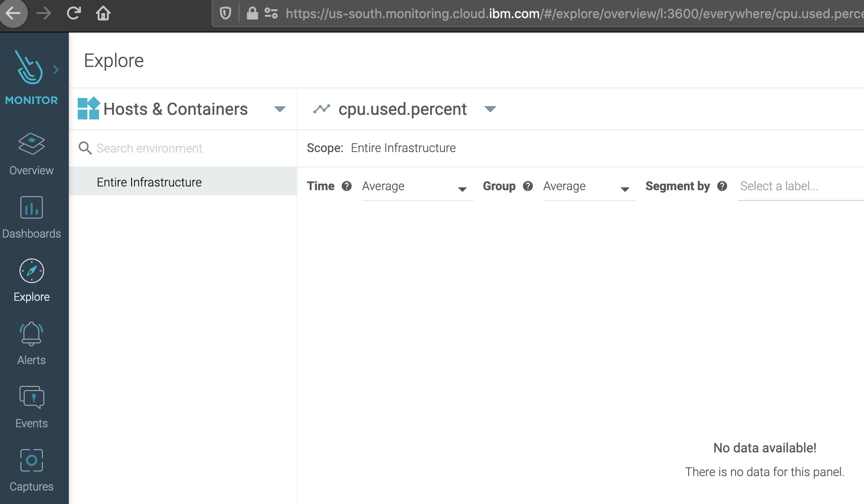Open the Dashboards bar chart icon

tap(32, 207)
